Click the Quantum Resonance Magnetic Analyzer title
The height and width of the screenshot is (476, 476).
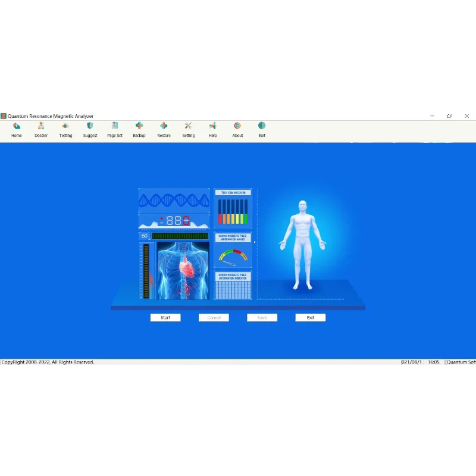click(51, 116)
